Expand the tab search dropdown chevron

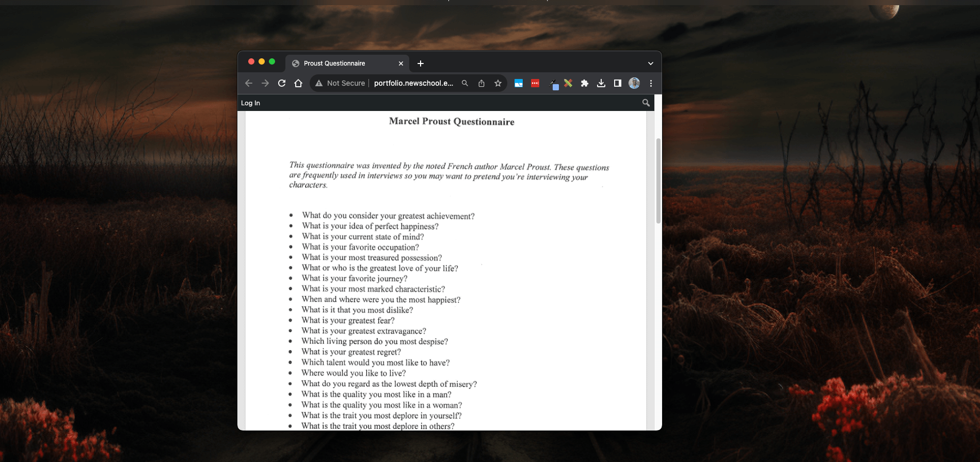651,63
